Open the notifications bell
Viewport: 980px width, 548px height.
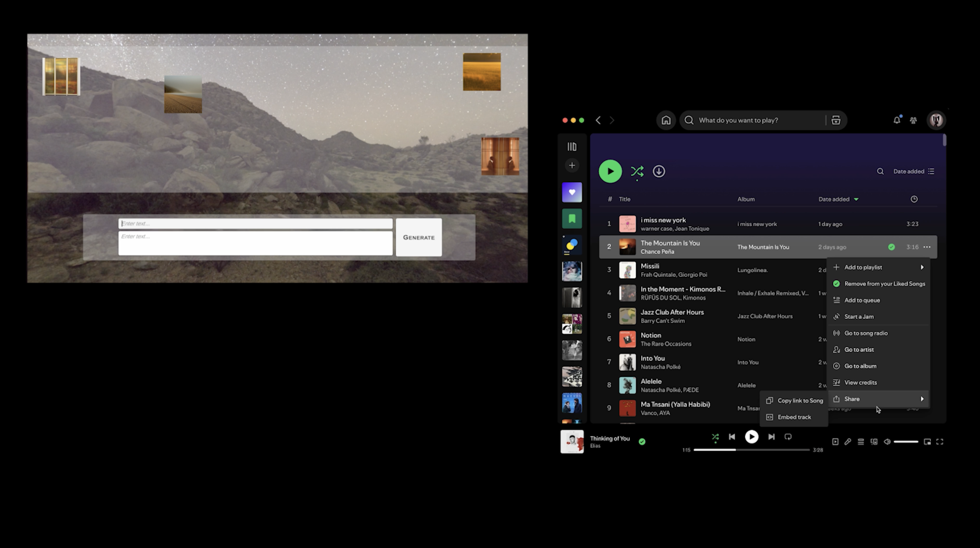[897, 120]
